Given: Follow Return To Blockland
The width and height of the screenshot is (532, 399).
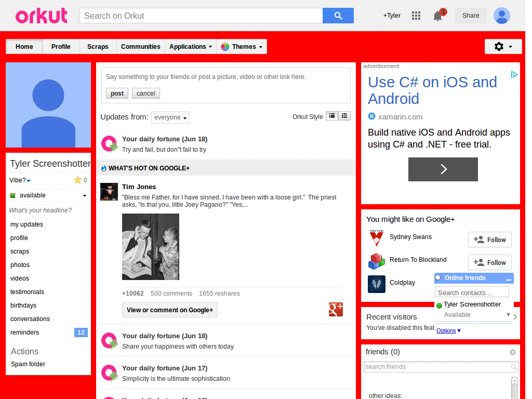Looking at the screenshot, I should [489, 262].
